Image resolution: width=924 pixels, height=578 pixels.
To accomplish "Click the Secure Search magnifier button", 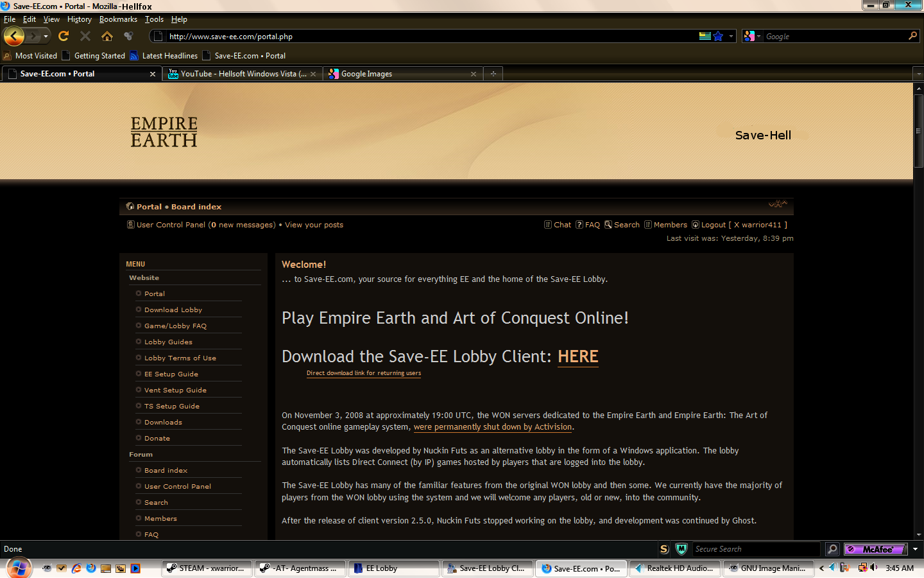I will coord(832,549).
